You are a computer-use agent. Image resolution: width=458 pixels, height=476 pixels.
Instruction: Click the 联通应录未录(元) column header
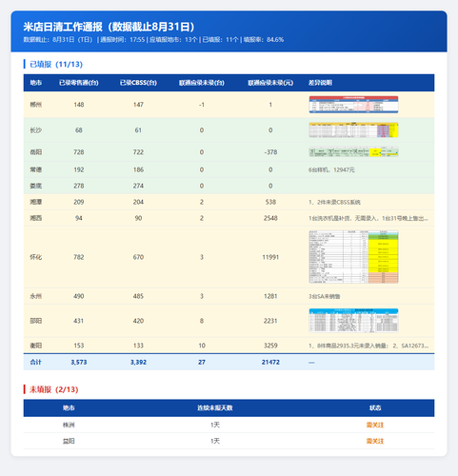pos(270,83)
